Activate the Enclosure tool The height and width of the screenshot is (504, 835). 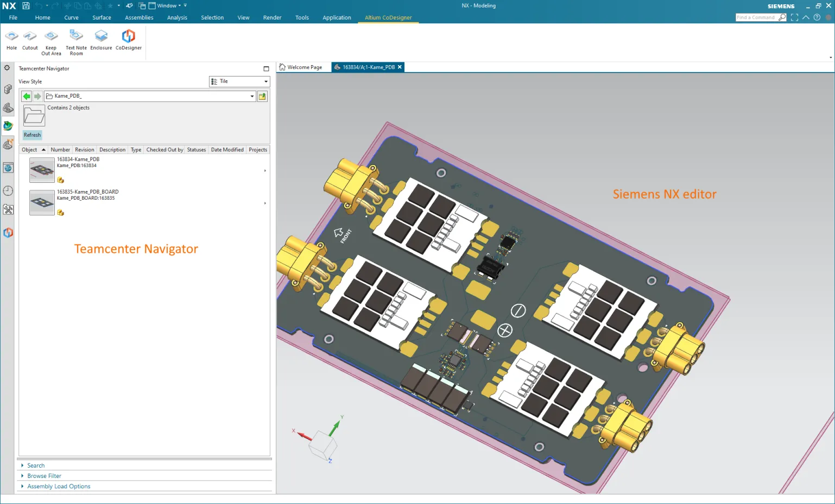click(101, 40)
